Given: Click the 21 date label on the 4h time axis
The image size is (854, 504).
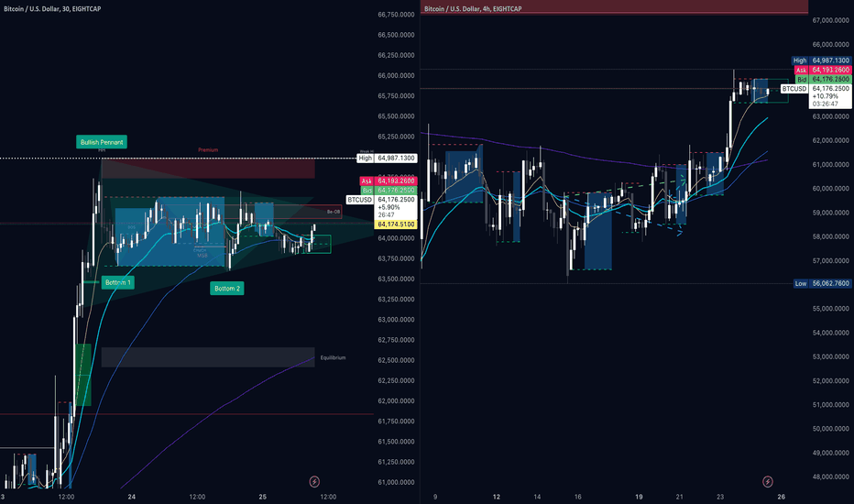Looking at the screenshot, I should (680, 497).
